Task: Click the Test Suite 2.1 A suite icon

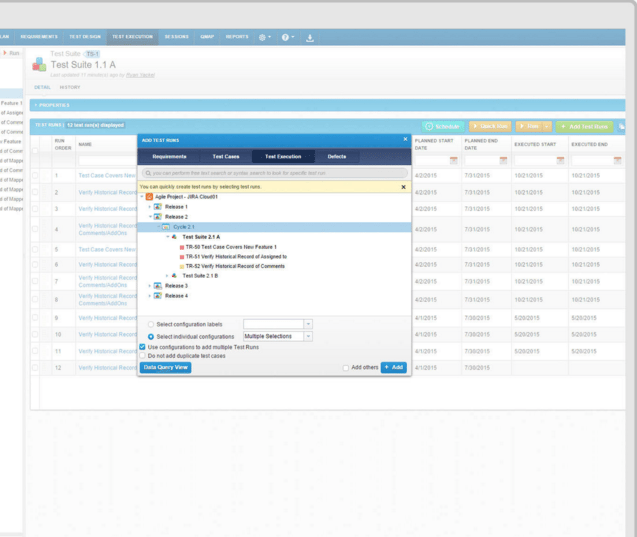Action: tap(174, 236)
